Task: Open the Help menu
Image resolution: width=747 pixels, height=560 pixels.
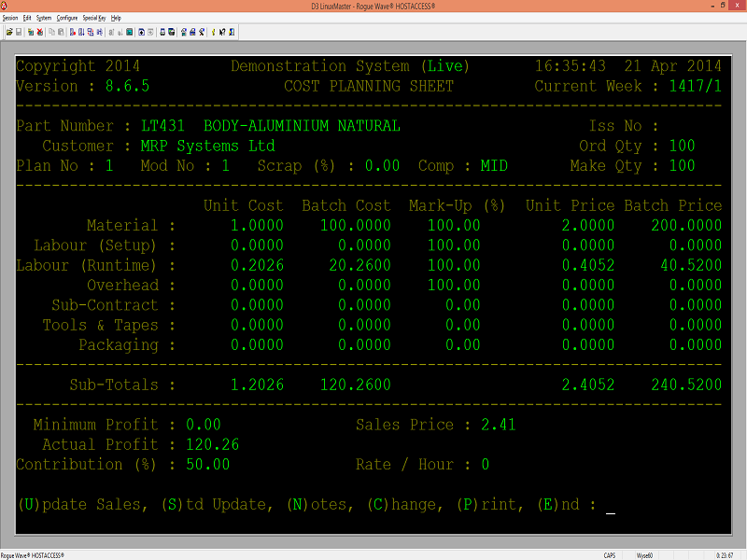Action: (116, 18)
